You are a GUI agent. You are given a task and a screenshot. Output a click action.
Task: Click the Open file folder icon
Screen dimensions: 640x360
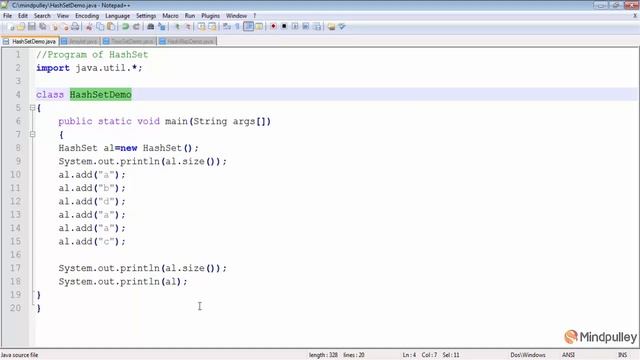[x=20, y=27]
